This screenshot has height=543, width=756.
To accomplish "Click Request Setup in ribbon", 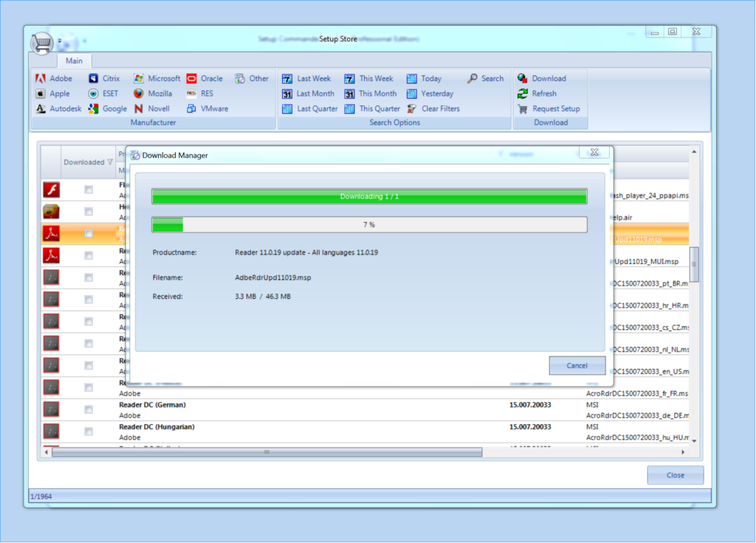I will (x=549, y=109).
